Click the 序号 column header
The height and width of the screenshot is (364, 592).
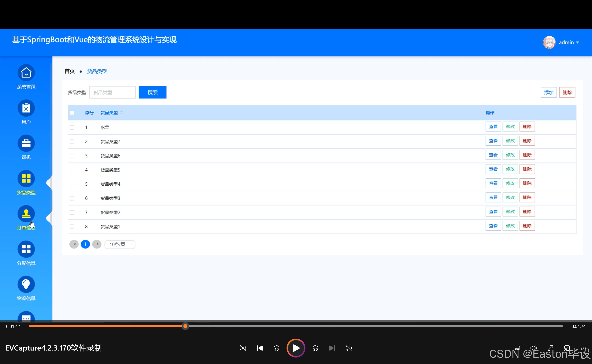click(89, 113)
